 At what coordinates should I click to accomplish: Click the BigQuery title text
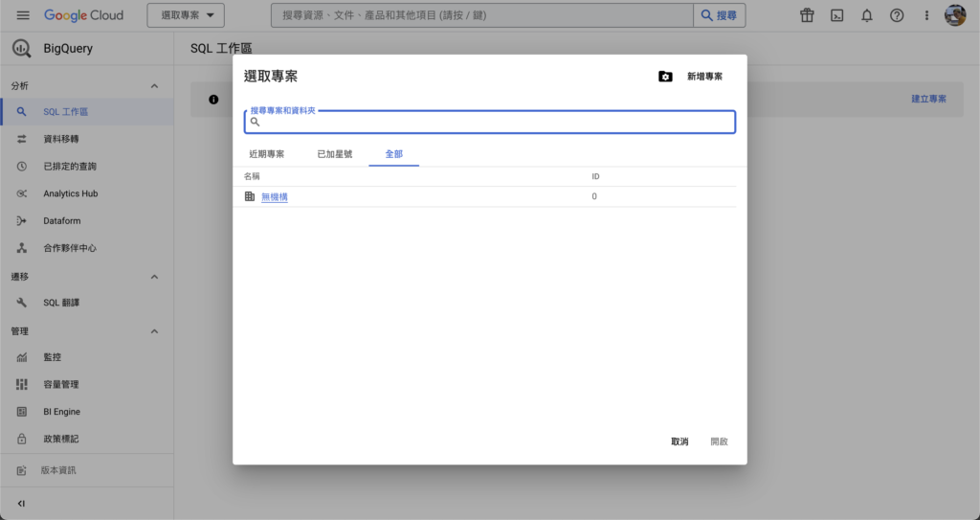coord(68,49)
